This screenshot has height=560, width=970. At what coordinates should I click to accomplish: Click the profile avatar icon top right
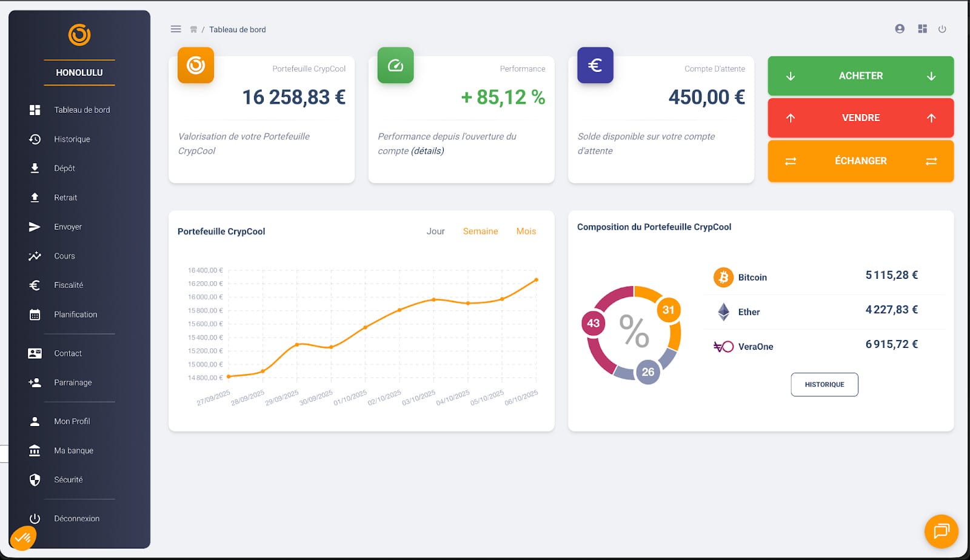(900, 28)
